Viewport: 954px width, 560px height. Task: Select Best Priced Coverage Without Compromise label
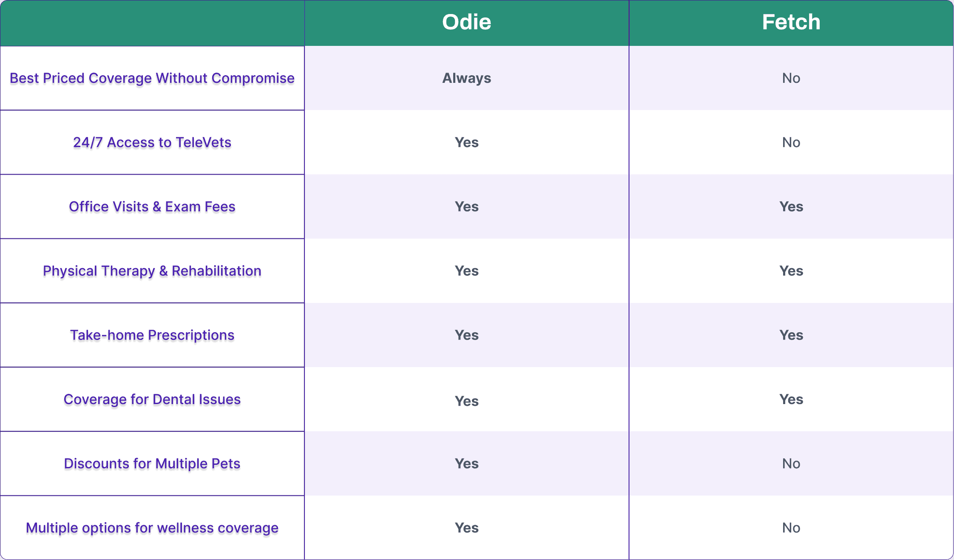click(x=152, y=78)
